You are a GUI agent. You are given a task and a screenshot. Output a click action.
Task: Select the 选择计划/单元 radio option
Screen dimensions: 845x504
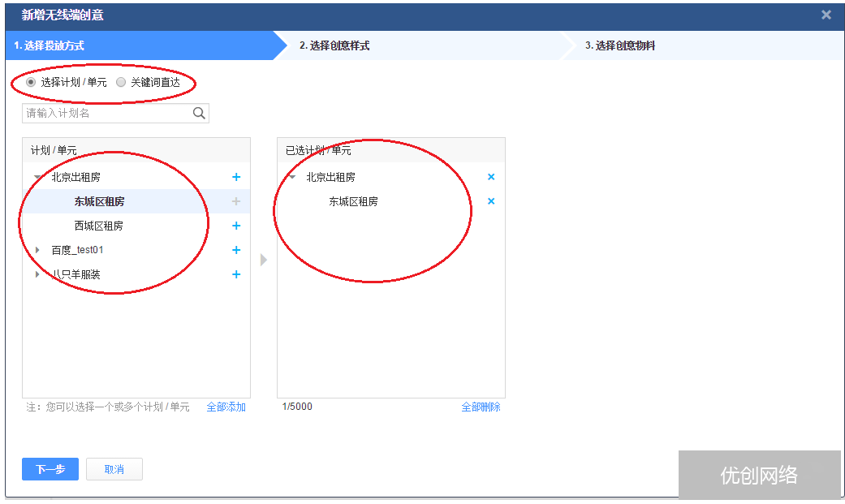(x=31, y=82)
